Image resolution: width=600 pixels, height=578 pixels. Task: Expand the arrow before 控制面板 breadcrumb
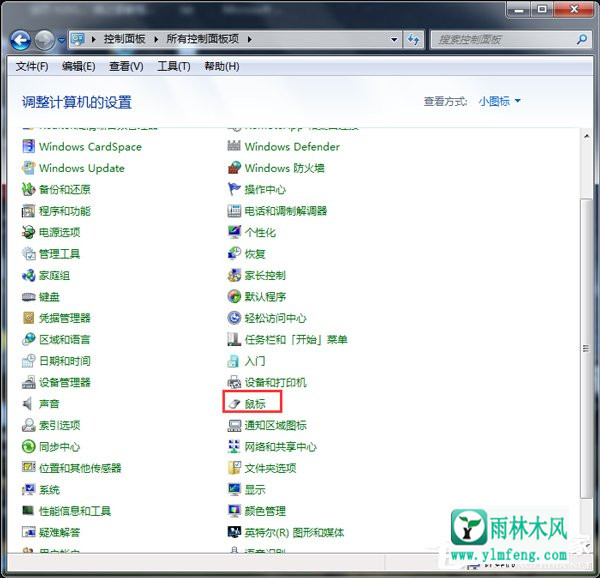(x=93, y=39)
